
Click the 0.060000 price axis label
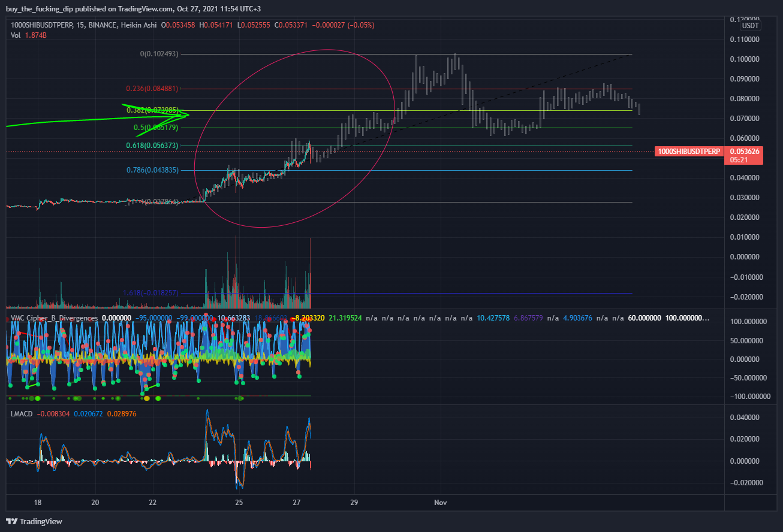745,138
